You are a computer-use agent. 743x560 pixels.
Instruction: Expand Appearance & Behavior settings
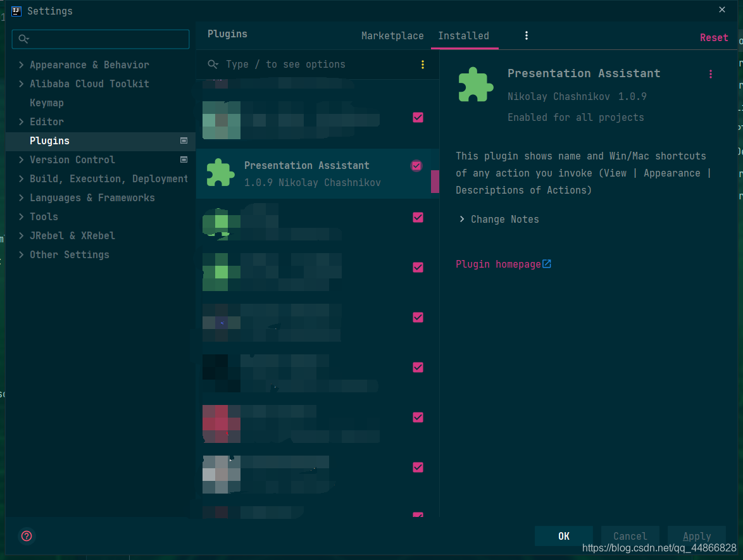click(22, 65)
